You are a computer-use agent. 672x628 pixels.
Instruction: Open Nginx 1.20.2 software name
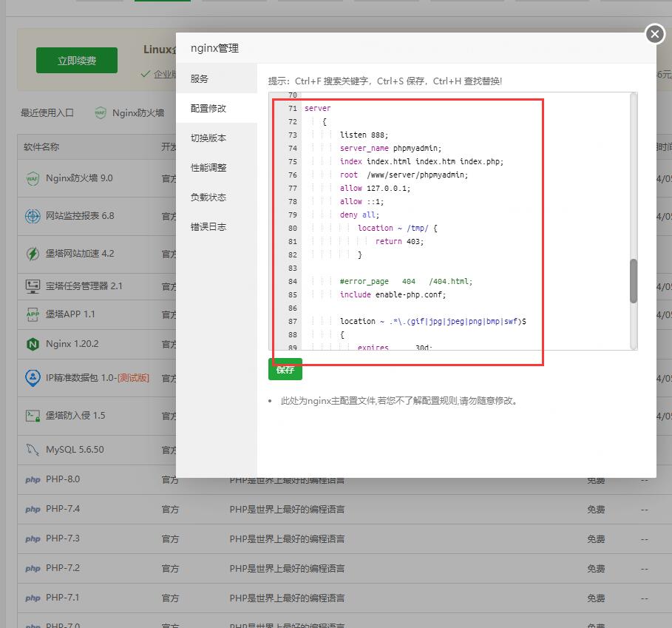(72, 344)
